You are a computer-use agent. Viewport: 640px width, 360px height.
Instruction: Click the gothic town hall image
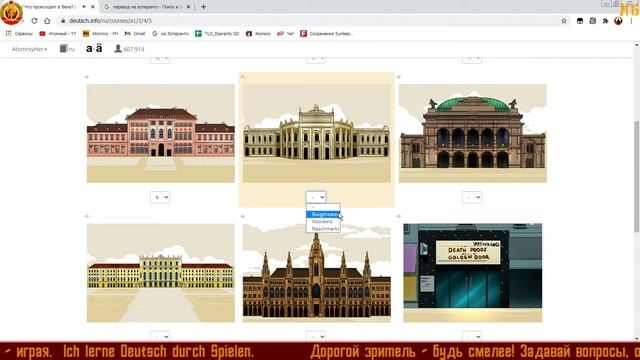click(316, 273)
